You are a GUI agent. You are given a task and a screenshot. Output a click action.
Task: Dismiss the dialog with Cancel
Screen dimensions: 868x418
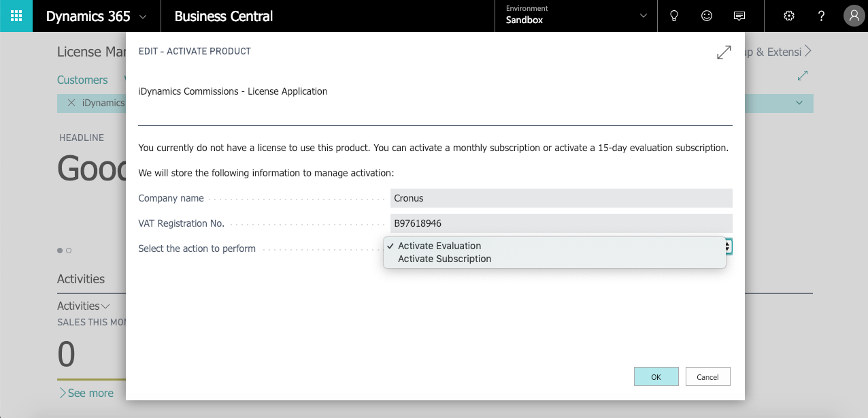click(x=707, y=376)
